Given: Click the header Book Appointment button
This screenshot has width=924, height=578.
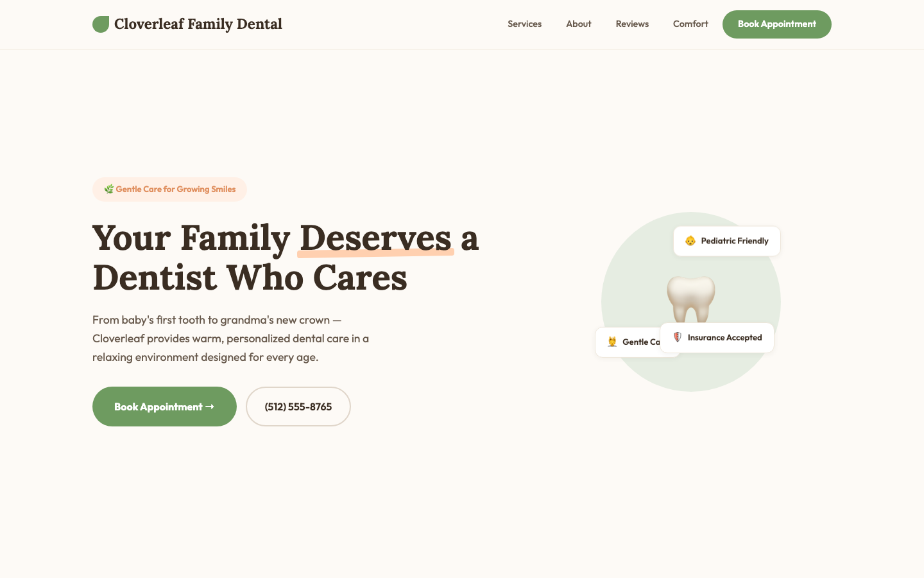Looking at the screenshot, I should 776,24.
